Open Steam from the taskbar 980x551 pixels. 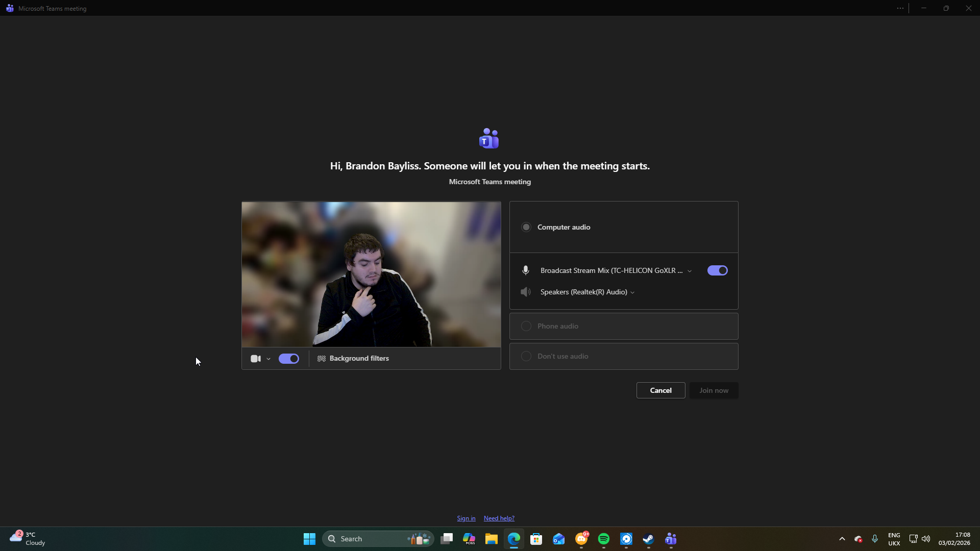pos(648,539)
